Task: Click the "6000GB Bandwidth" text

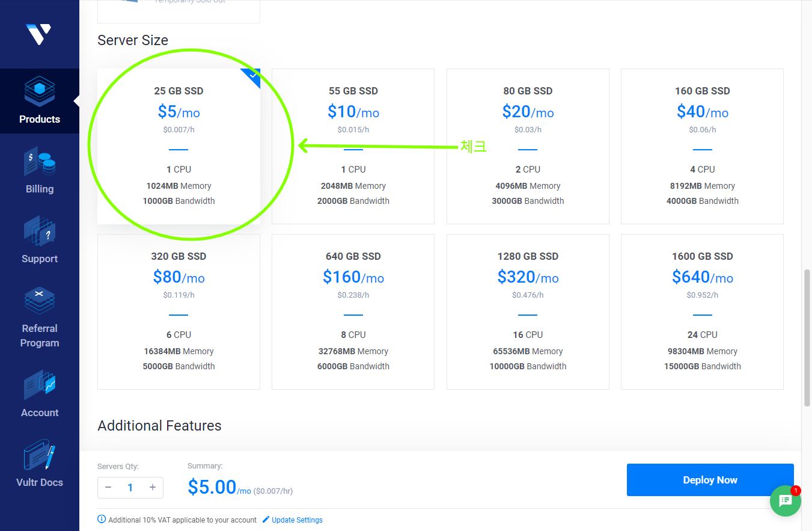Action: [x=353, y=366]
